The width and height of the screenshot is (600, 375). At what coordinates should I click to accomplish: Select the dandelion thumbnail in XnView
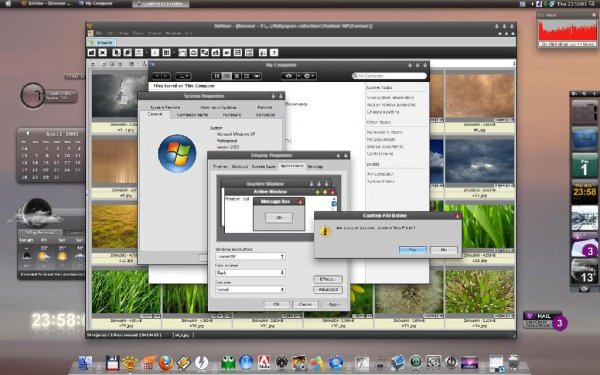(409, 292)
